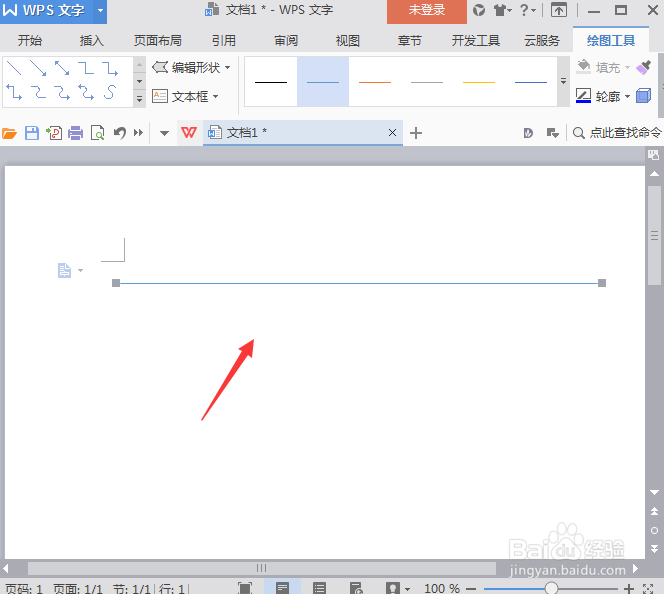Expand the 文本框 dropdown
Image resolution: width=664 pixels, height=594 pixels.
click(x=216, y=97)
